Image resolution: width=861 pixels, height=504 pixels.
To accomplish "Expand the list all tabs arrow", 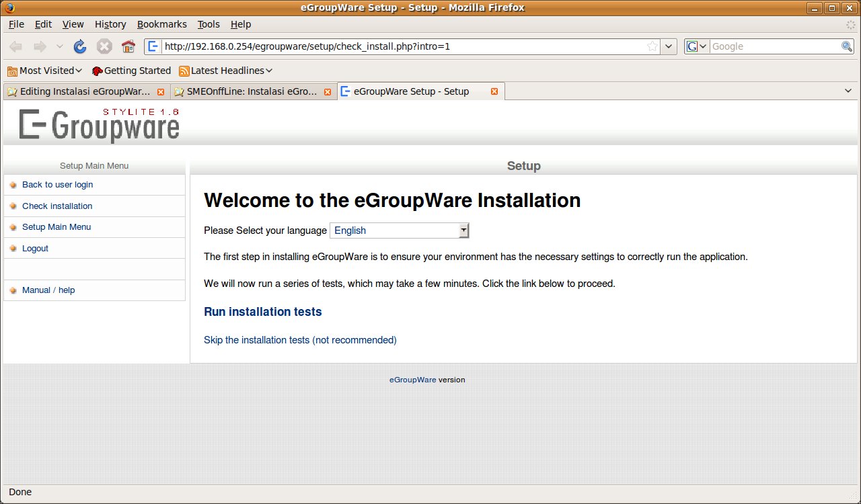I will [x=848, y=91].
